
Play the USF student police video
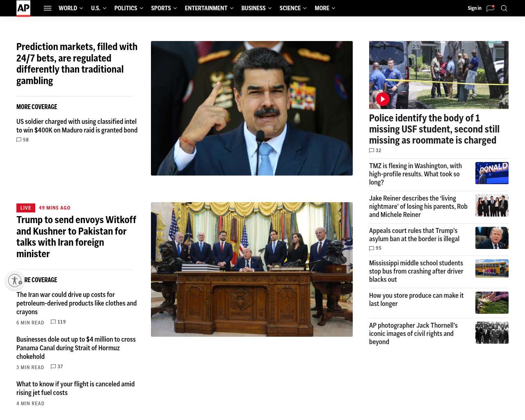383,99
